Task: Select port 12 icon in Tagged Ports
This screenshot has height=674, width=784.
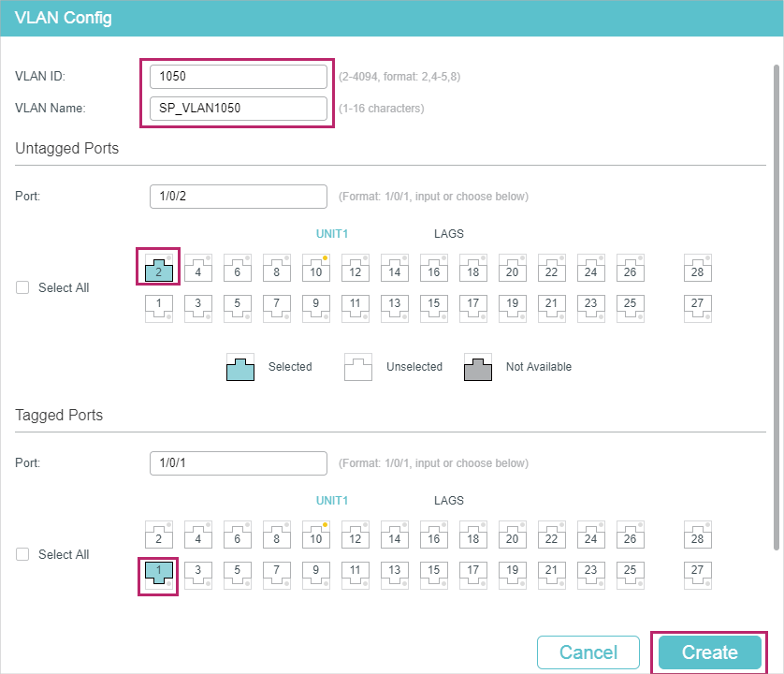Action: pos(355,535)
